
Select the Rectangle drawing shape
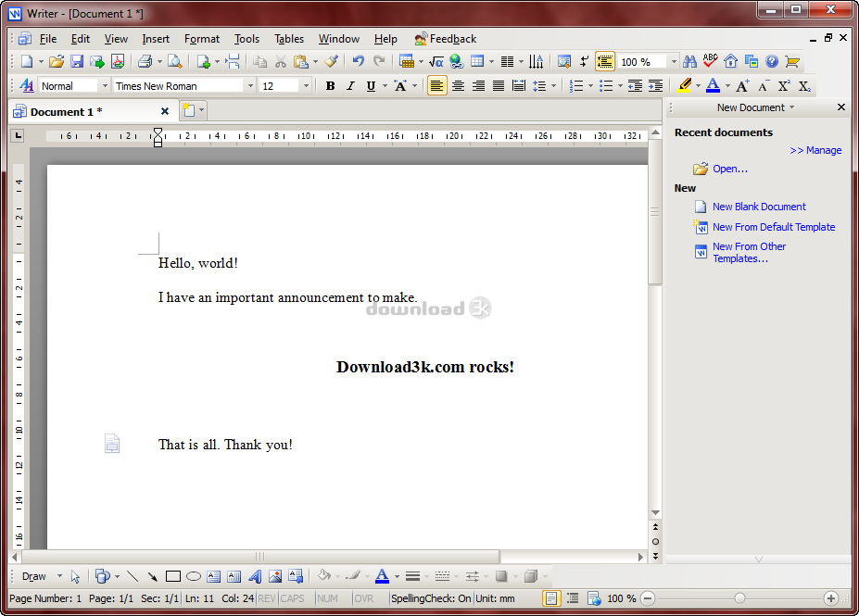tap(173, 576)
